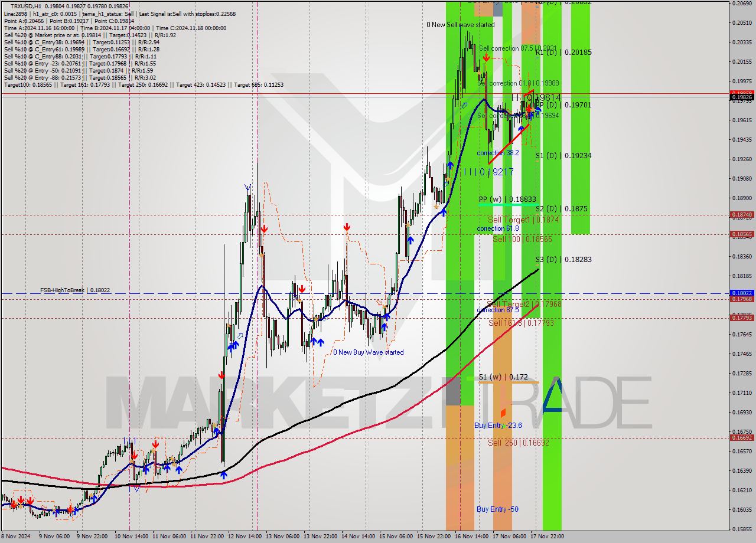756x543 pixels.
Task: Select the 'Sell Target2 | 0.17968' label
Action: coord(524,304)
